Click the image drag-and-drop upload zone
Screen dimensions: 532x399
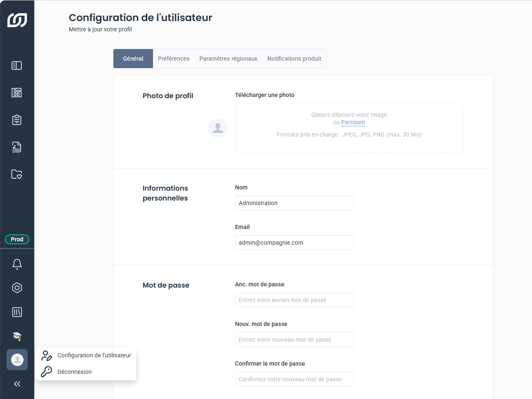click(x=349, y=128)
